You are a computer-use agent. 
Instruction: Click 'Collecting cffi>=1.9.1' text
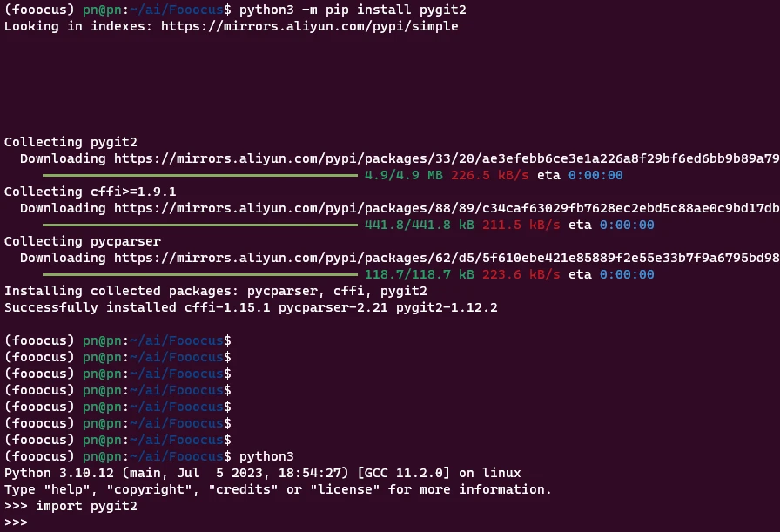point(90,192)
